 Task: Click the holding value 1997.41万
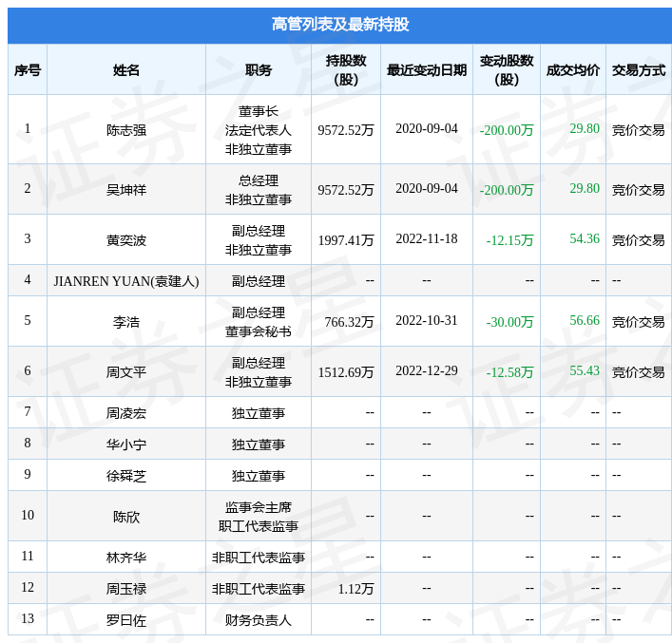click(345, 240)
